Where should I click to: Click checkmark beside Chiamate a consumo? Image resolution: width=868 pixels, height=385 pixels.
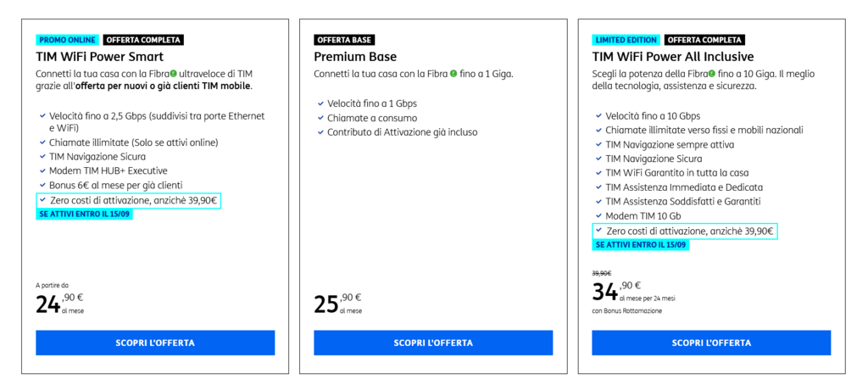tap(320, 118)
